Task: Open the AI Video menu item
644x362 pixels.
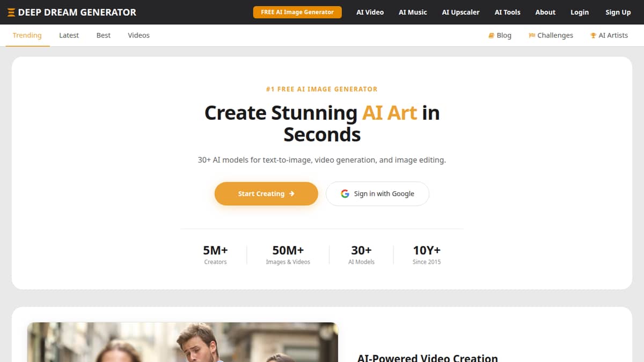Action: 370,12
